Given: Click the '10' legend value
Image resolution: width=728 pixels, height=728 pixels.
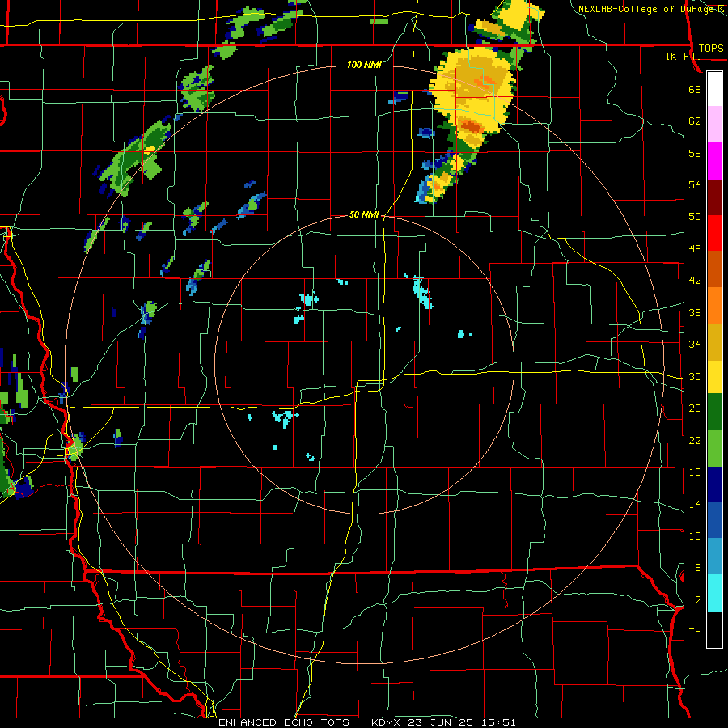Looking at the screenshot, I should [695, 535].
